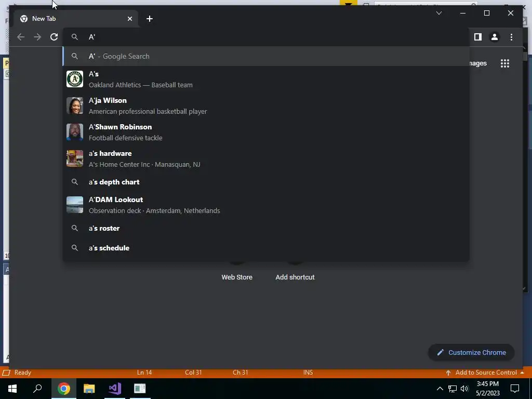
Task: Show hidden system tray icons
Action: point(440,389)
